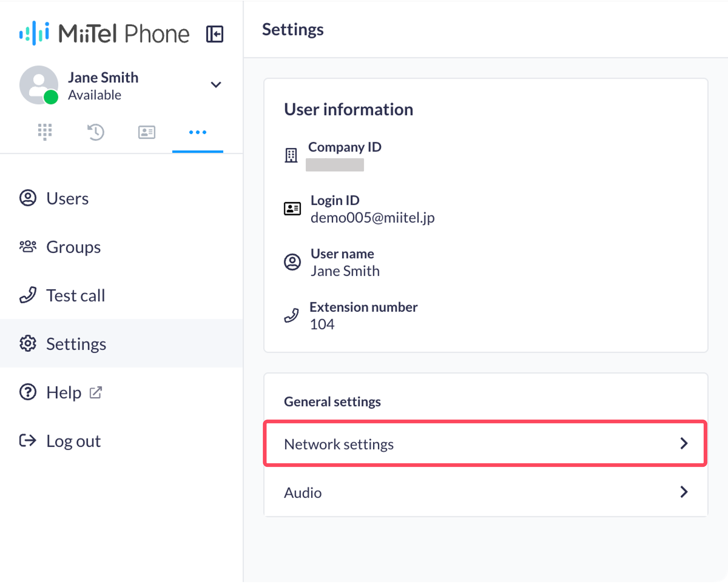Open the contacts card tab
This screenshot has height=583, width=728.
point(147,132)
